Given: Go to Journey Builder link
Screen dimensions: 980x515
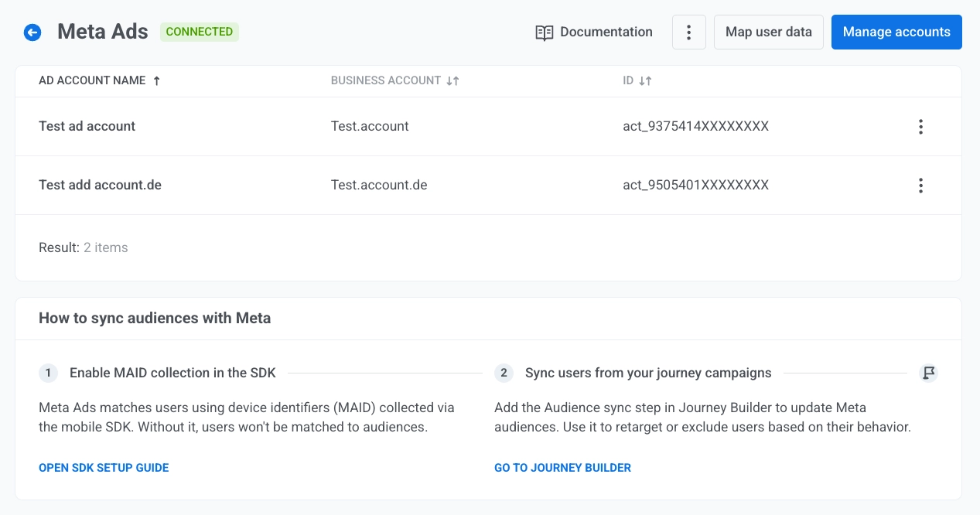Looking at the screenshot, I should click(x=562, y=468).
